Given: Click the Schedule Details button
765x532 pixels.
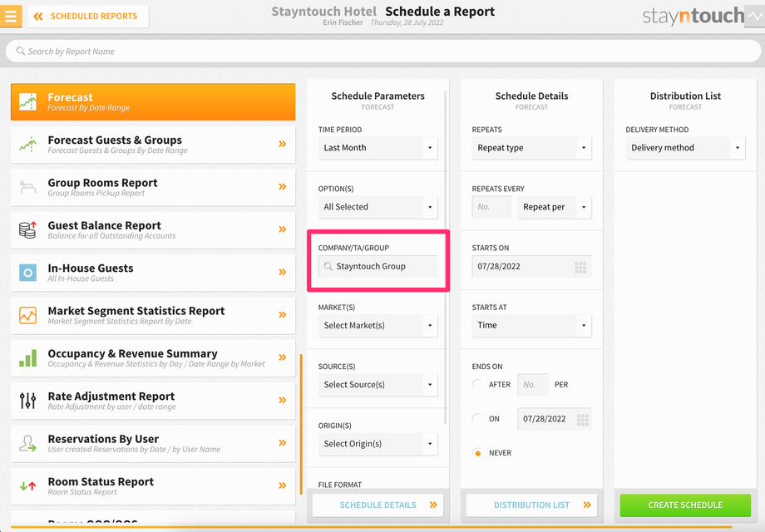Looking at the screenshot, I should pyautogui.click(x=378, y=505).
